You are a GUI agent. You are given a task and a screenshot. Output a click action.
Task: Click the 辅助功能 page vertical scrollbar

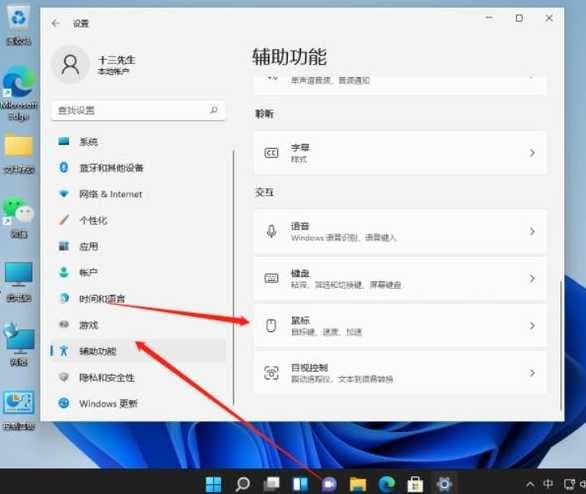560,344
